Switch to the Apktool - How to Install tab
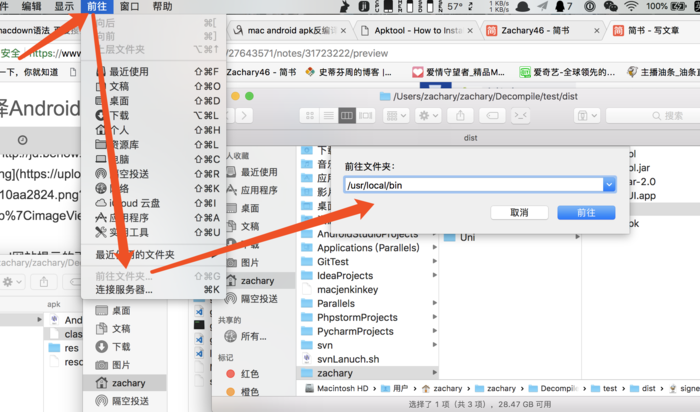The image size is (700, 412). pyautogui.click(x=417, y=30)
